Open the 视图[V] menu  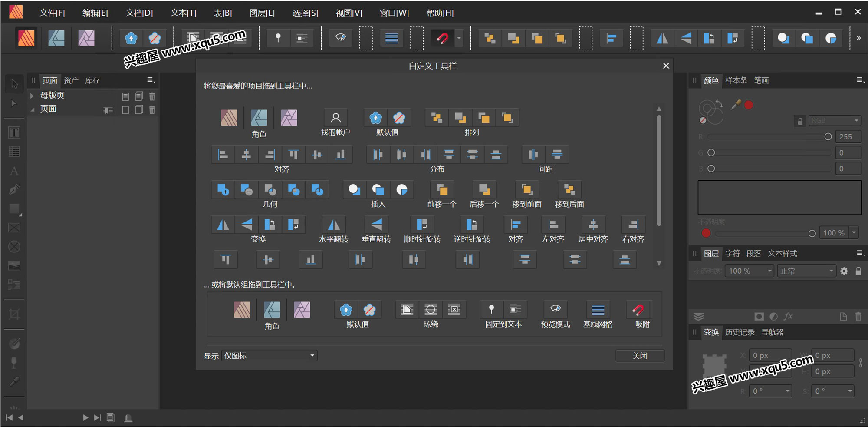349,13
